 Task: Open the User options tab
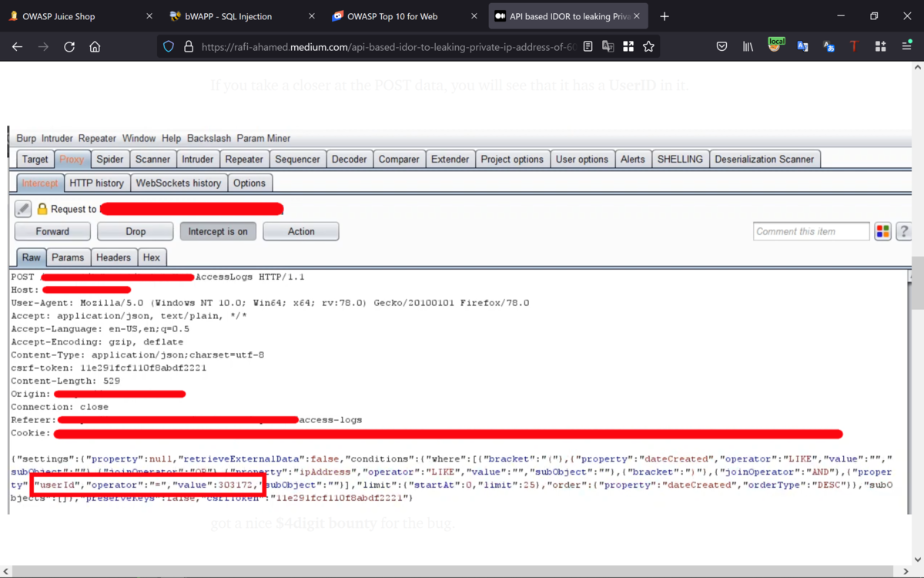tap(582, 160)
